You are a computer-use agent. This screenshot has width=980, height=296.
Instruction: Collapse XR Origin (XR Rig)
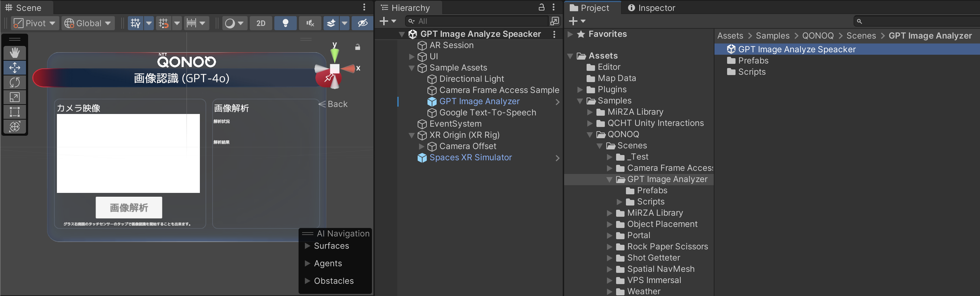tap(412, 135)
